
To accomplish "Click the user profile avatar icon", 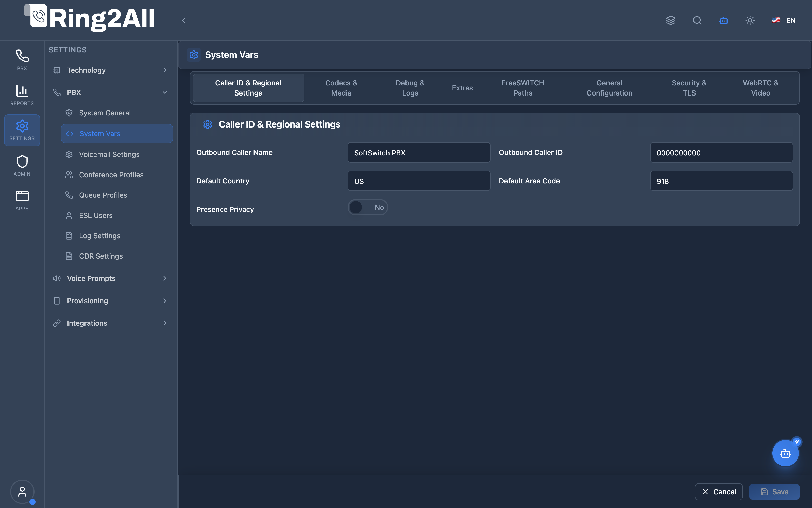I will point(22,491).
